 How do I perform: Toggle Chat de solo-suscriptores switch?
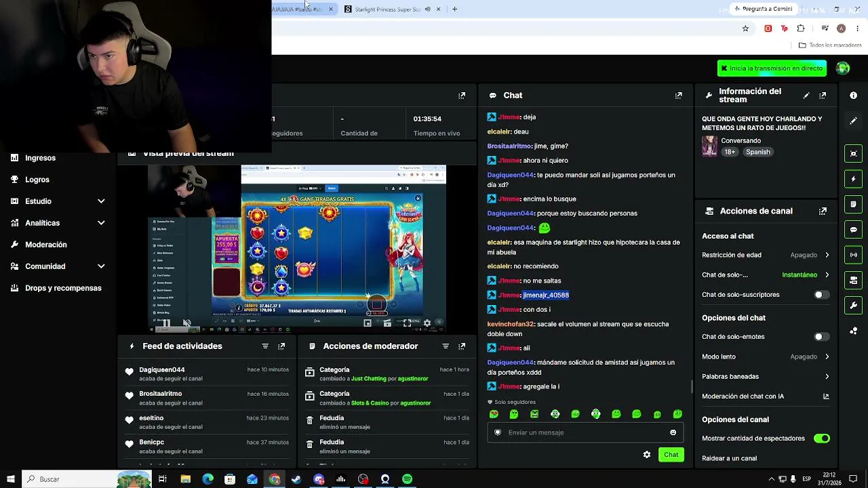click(821, 295)
